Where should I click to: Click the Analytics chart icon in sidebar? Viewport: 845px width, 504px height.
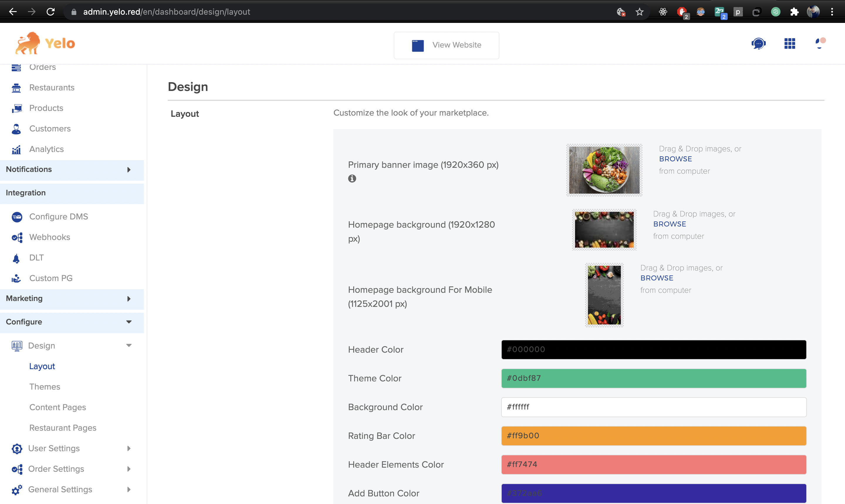(x=16, y=149)
